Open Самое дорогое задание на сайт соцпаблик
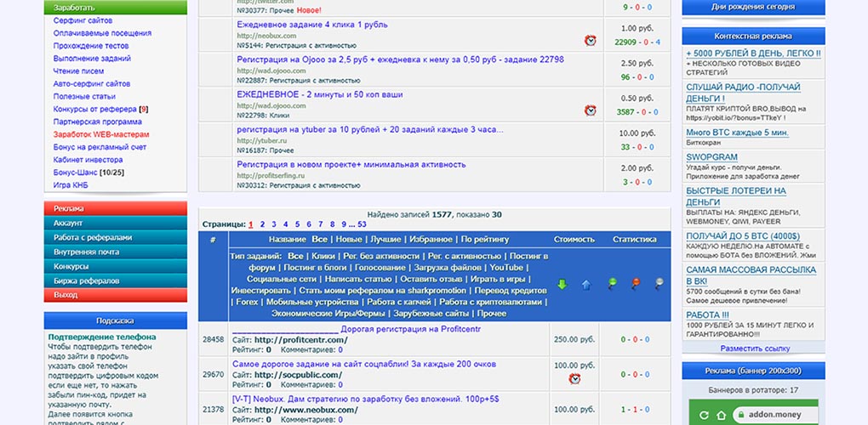 pyautogui.click(x=364, y=364)
